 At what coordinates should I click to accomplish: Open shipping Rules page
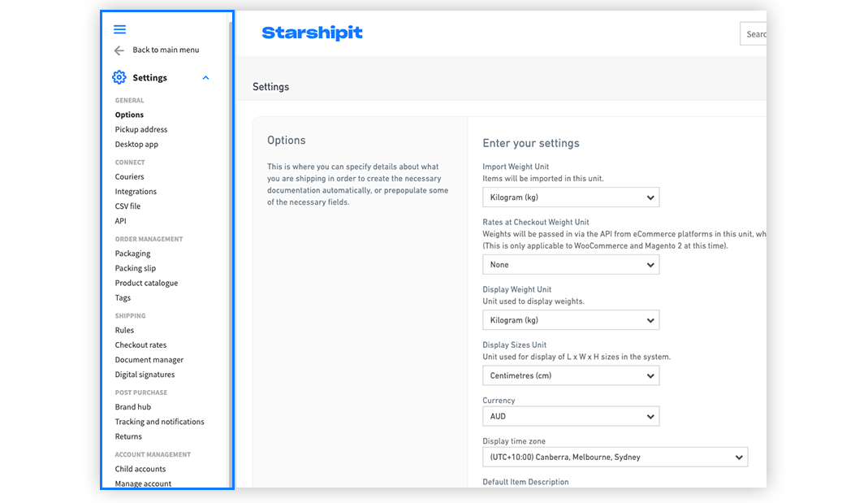124,330
